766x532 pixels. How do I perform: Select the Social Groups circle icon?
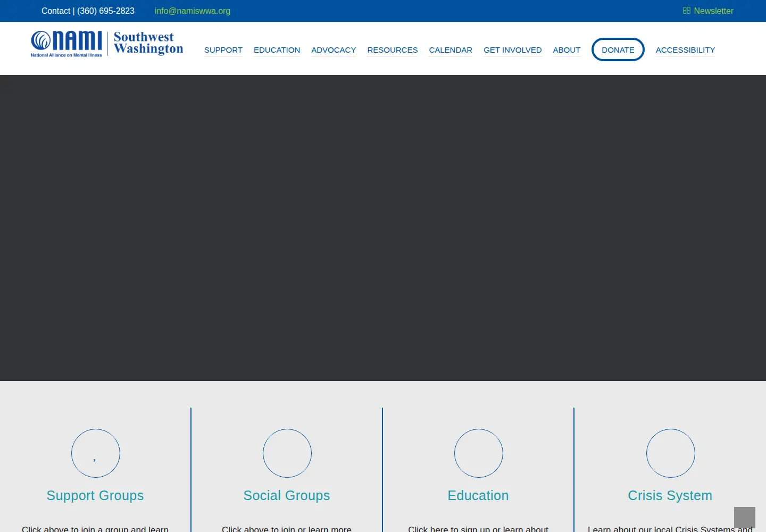point(287,453)
